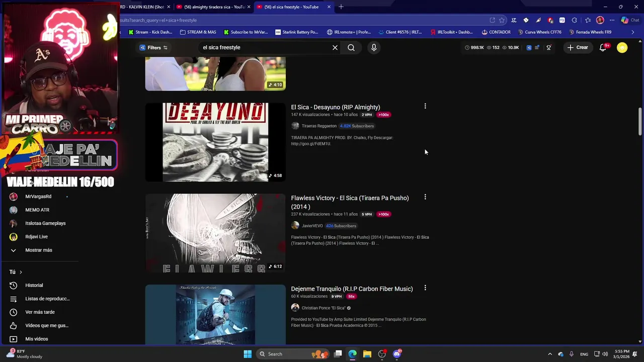644x362 pixels.
Task: Click the Crear button
Action: click(x=578, y=47)
